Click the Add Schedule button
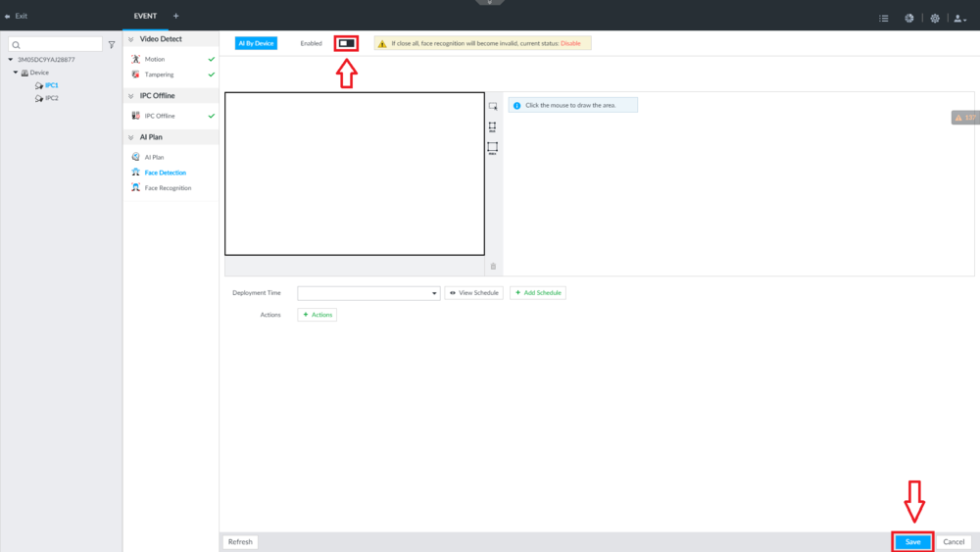Screen dimensions: 980x552 pos(538,293)
